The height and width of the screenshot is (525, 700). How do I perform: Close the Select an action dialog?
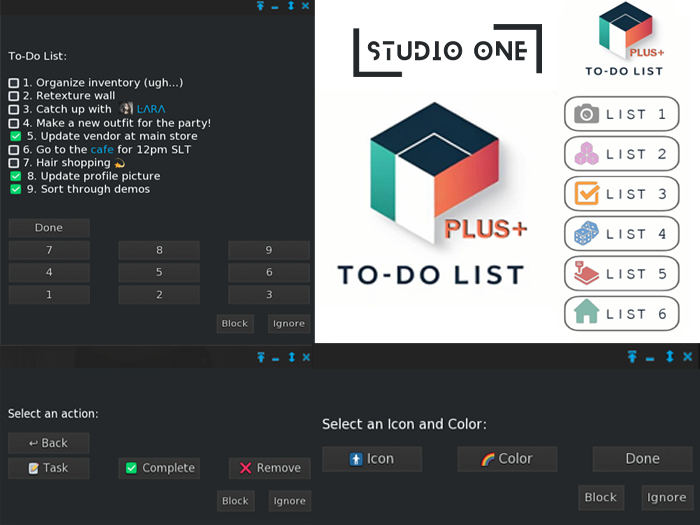(x=306, y=357)
